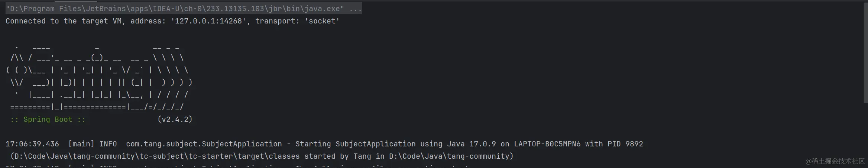Viewport: 868px width, 168px height.
Task: Click the 'socket' transport text
Action: click(322, 21)
